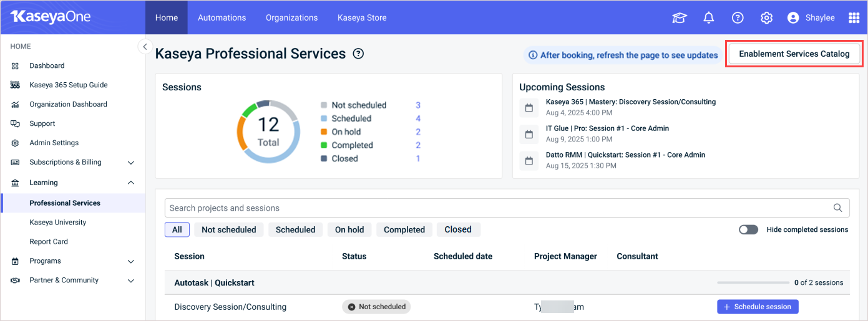Screen dimensions: 868x321
Task: Open the notifications bell icon
Action: coord(709,18)
